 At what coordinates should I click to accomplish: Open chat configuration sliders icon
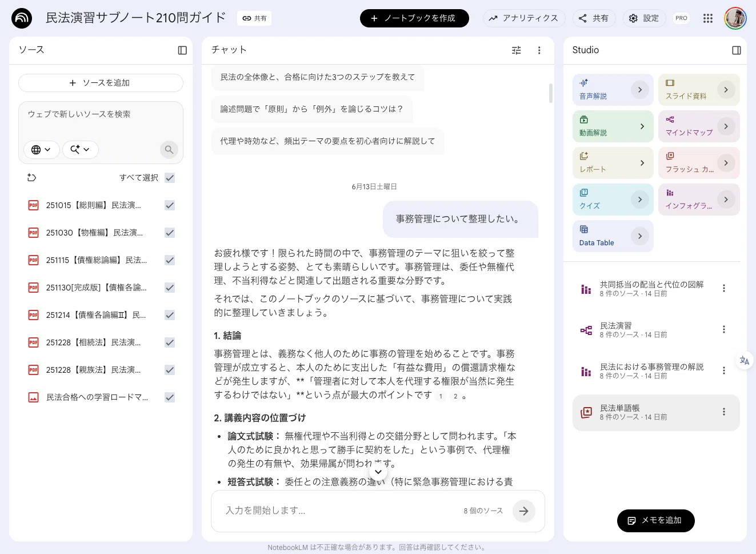click(517, 50)
